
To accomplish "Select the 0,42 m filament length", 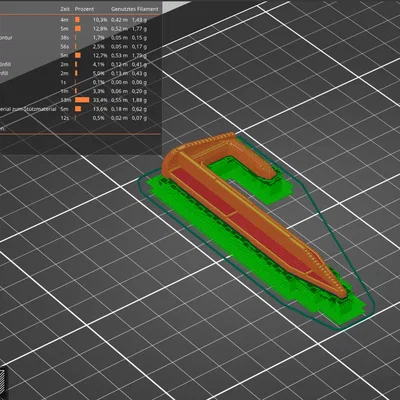I will [119, 20].
